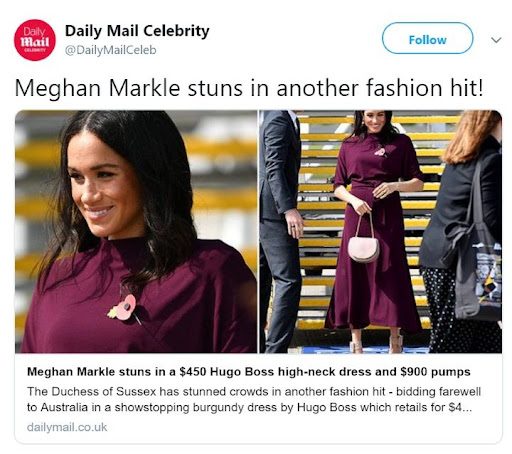Click the nude pumps in right photo

point(376,342)
